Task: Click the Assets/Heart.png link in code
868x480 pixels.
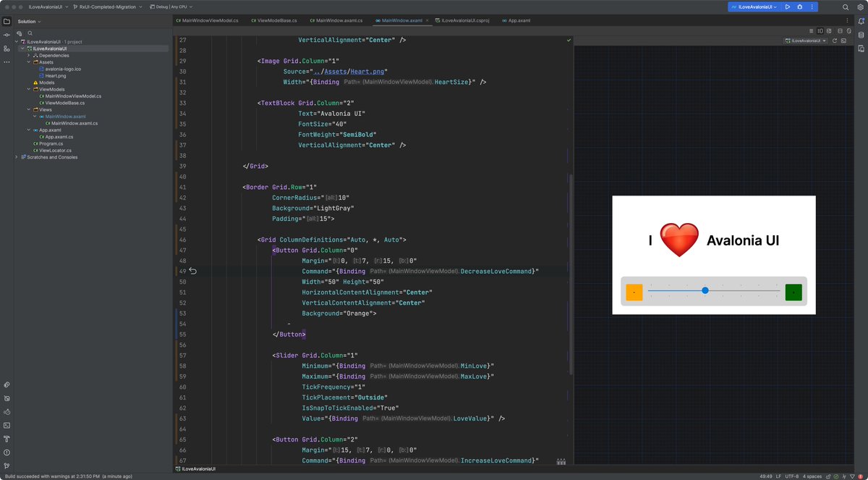Action: (x=349, y=72)
